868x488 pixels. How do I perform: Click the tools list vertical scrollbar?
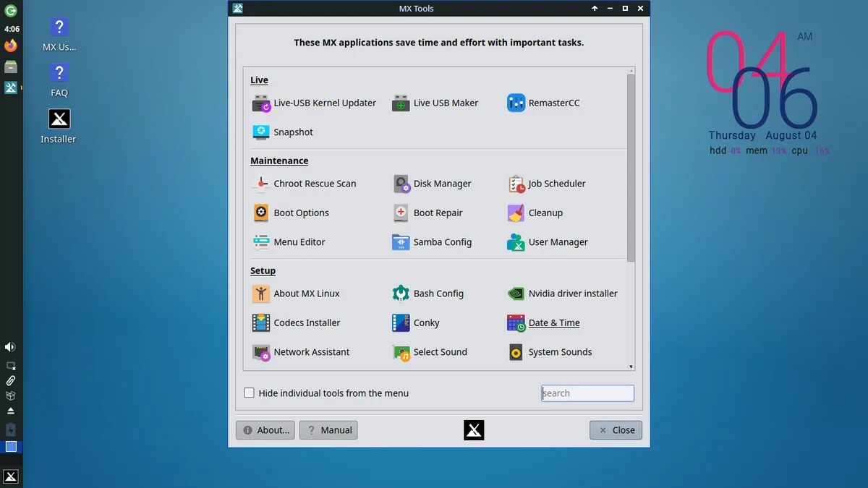coord(631,168)
